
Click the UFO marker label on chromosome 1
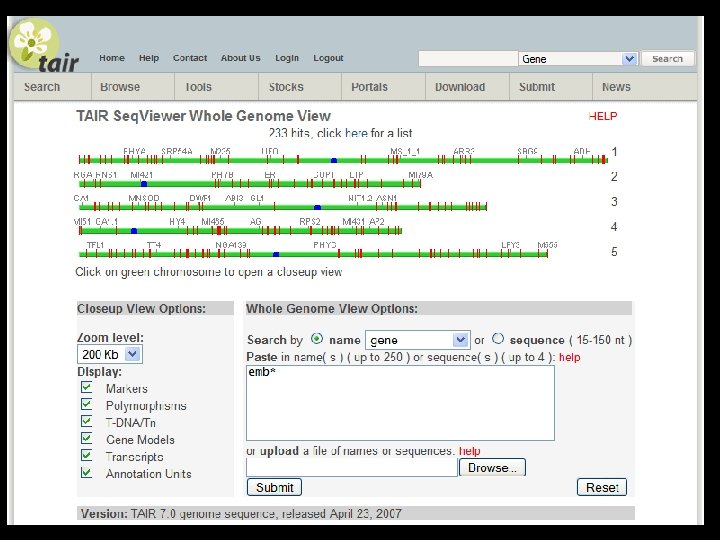click(x=270, y=151)
